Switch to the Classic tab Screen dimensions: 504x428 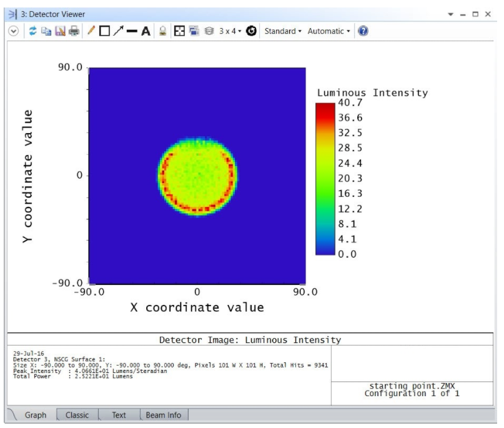[x=77, y=415]
